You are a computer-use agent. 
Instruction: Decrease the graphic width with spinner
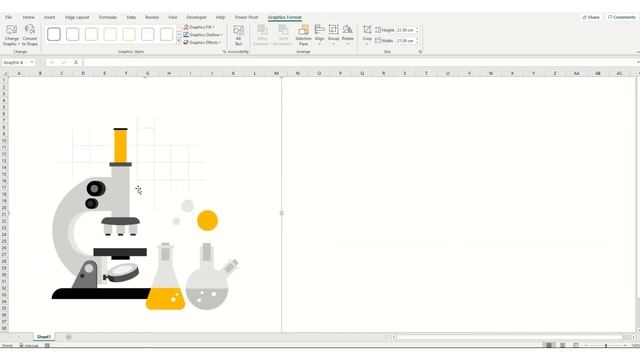[x=417, y=42]
